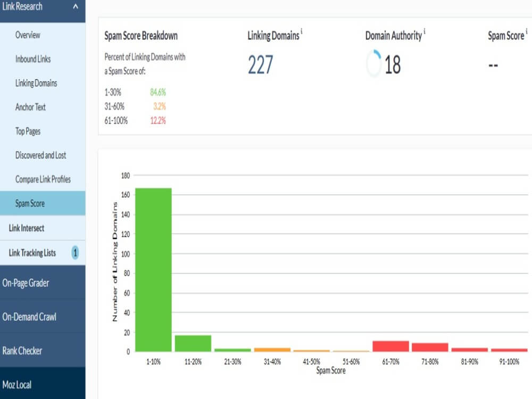
Task: Open Link Tracking Lists
Action: pyautogui.click(x=32, y=253)
